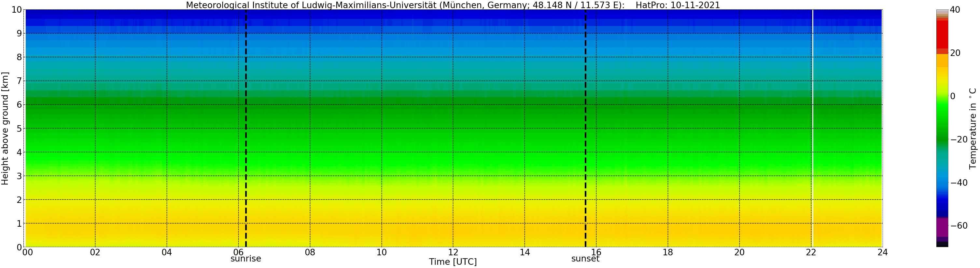Click the '10' time axis tick label
The image size is (980, 268).
pos(382,252)
